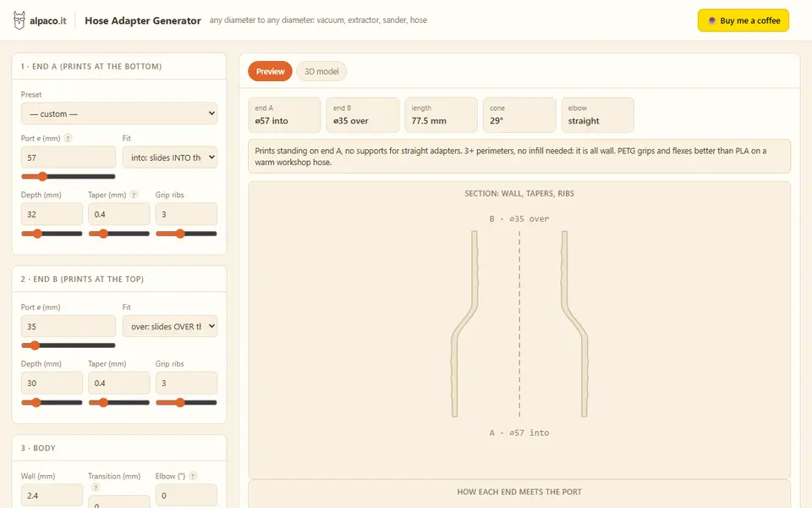Click the 'elbow straight' summary card
This screenshot has height=508, width=812.
pyautogui.click(x=598, y=115)
